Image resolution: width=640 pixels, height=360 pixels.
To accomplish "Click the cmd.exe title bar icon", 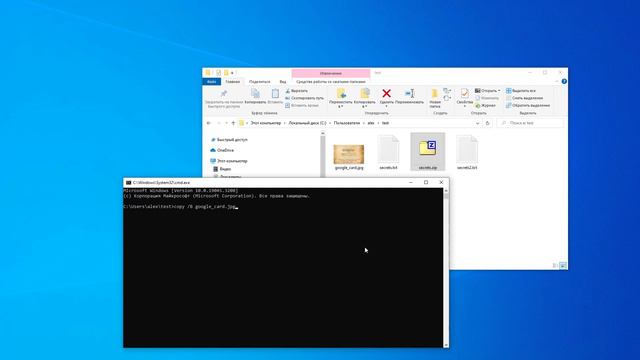I will [129, 182].
